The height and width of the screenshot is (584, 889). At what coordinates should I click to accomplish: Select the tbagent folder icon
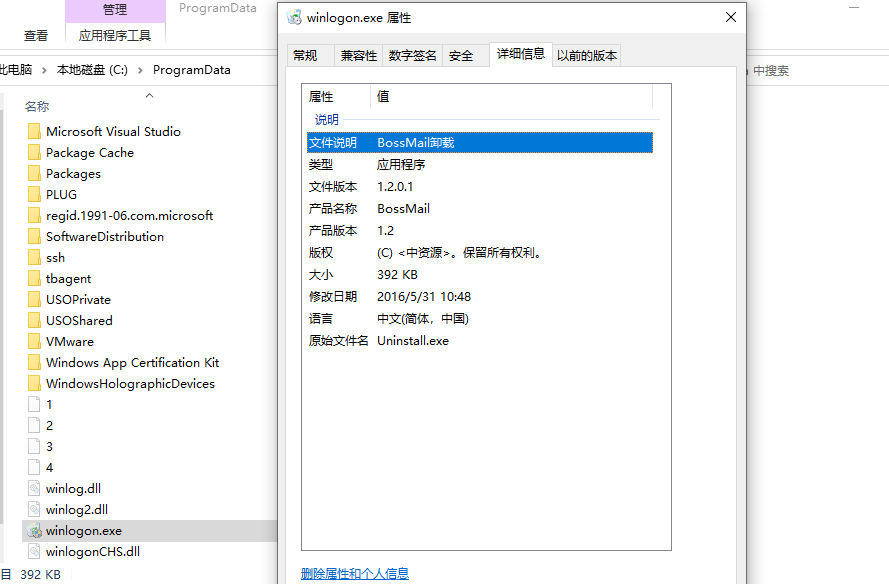coord(35,278)
